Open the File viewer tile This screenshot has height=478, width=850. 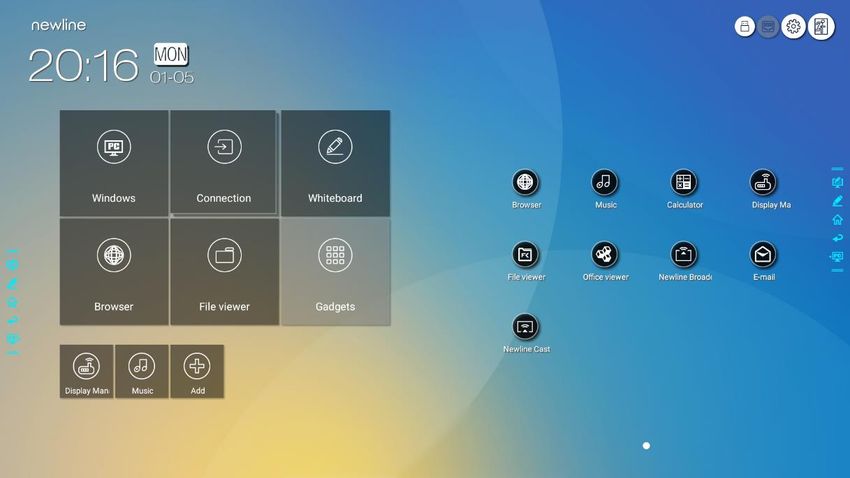(224, 272)
